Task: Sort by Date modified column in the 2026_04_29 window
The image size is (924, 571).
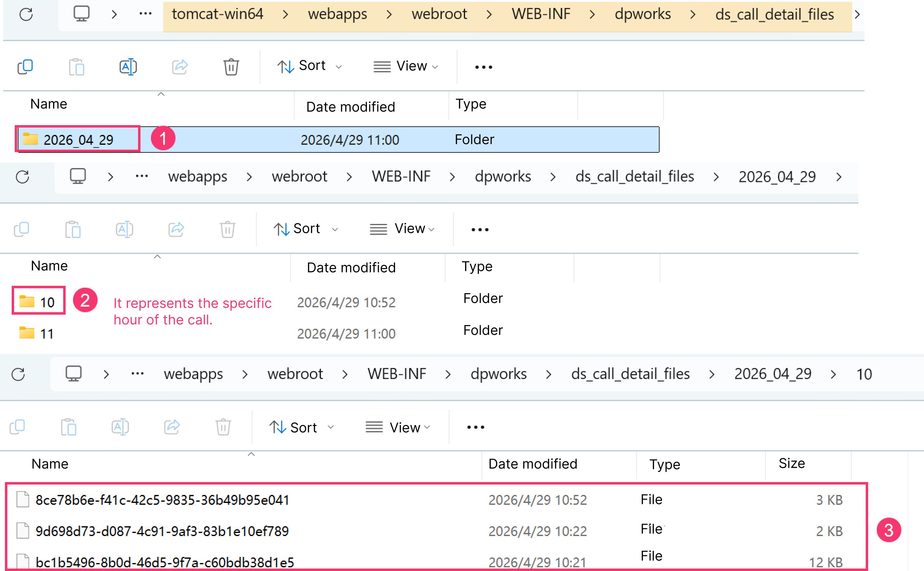Action: (x=351, y=267)
